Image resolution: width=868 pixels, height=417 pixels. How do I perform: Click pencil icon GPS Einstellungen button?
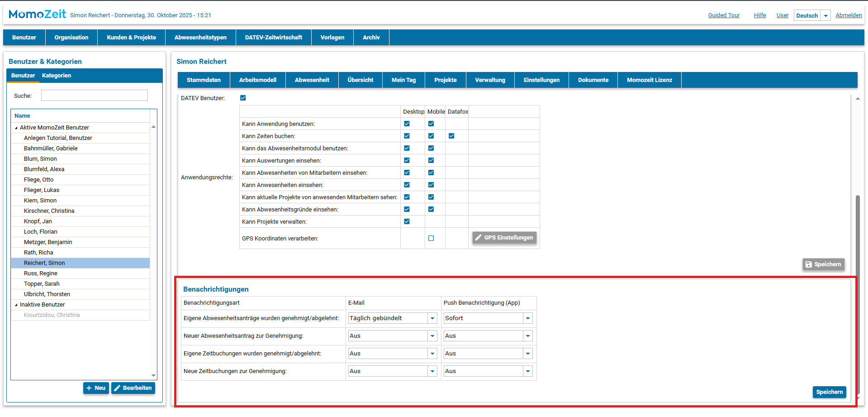pos(504,238)
